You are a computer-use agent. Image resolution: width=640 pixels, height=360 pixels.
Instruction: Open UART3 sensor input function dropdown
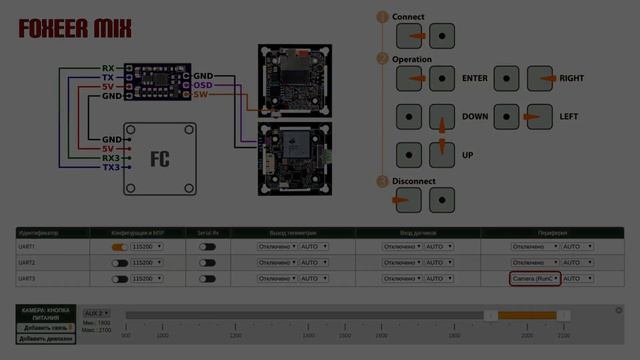click(x=402, y=278)
